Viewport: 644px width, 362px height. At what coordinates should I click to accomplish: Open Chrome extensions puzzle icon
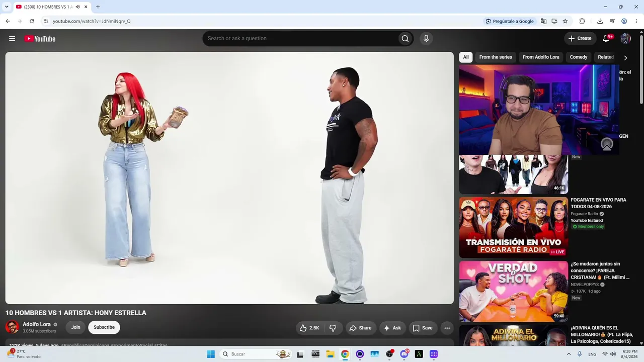[x=582, y=21]
